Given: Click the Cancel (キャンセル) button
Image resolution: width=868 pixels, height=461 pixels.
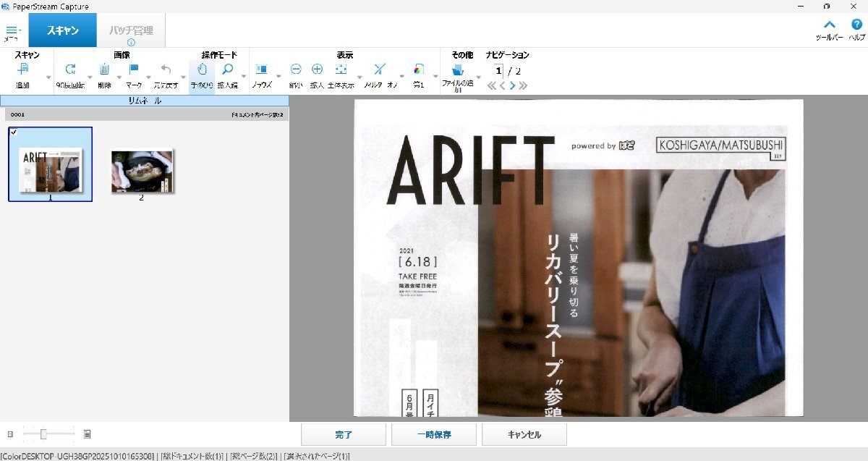Looking at the screenshot, I should (x=524, y=435).
